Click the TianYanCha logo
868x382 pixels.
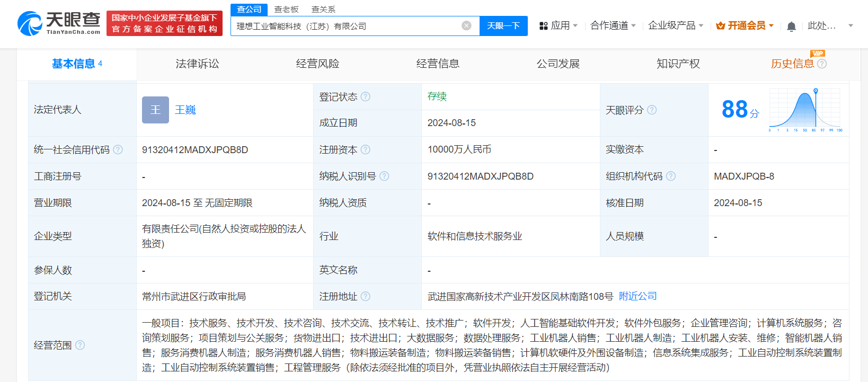[59, 23]
